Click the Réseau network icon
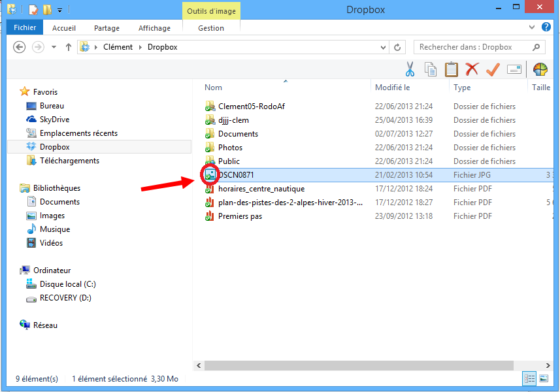This screenshot has width=560, height=392. click(25, 325)
